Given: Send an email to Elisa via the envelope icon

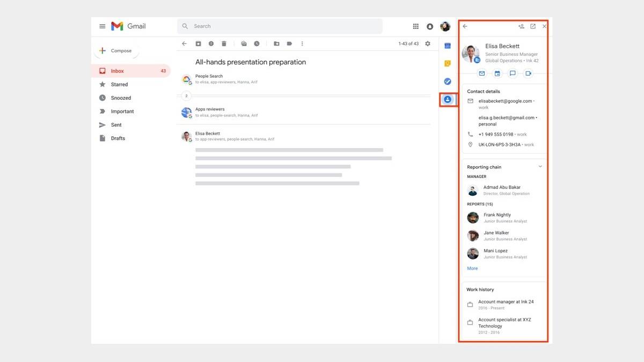Looking at the screenshot, I should [x=481, y=73].
